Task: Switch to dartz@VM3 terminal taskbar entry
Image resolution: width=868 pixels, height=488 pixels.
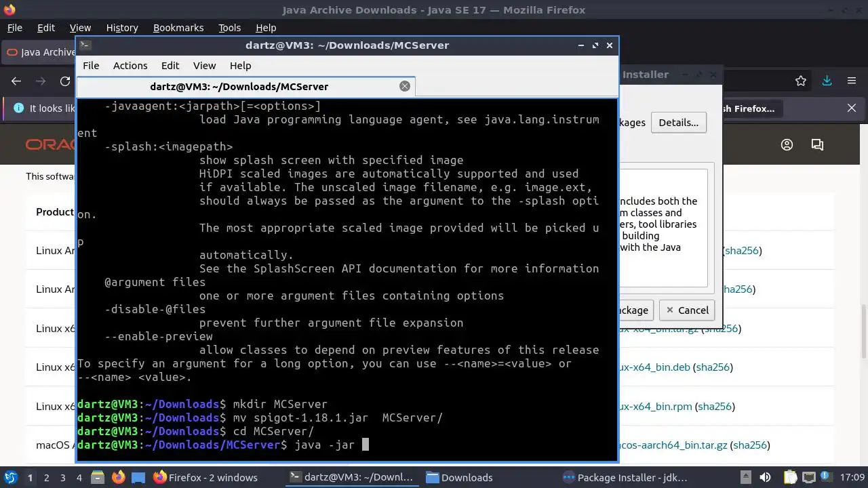Action: (351, 478)
